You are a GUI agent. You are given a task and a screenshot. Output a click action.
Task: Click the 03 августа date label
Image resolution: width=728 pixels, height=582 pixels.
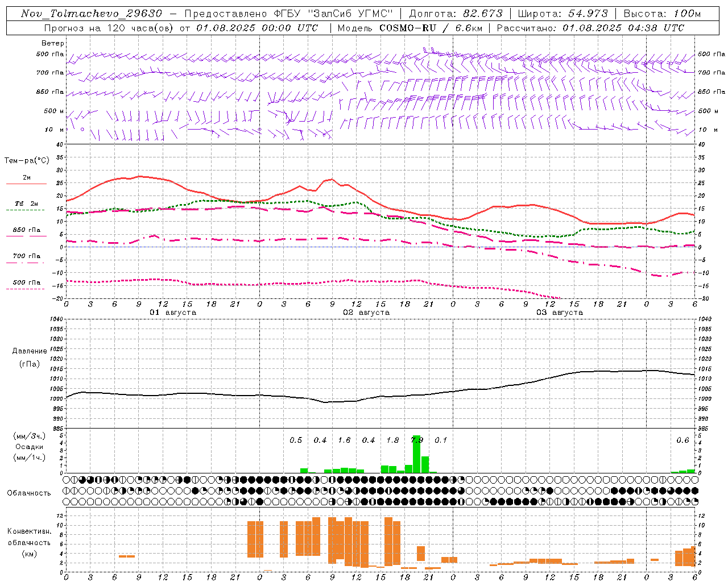[x=560, y=313]
